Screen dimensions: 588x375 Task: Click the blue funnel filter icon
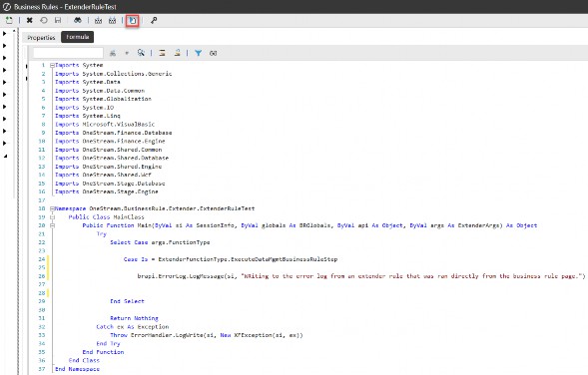[198, 53]
